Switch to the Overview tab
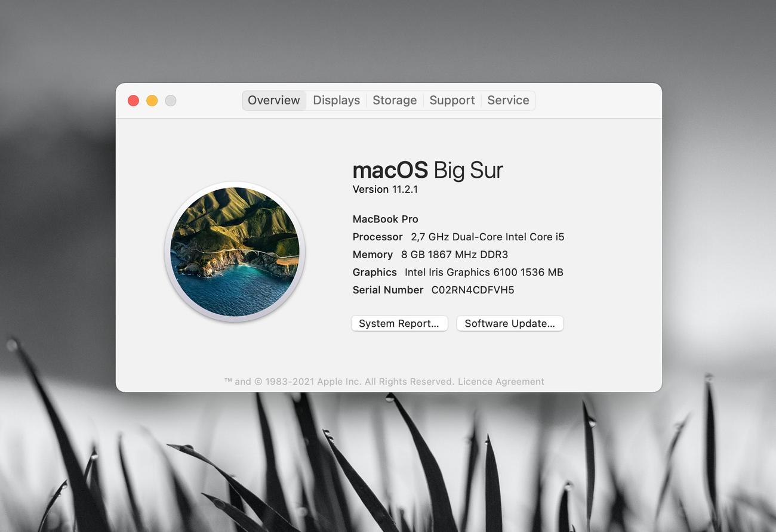776x532 pixels. coord(274,100)
